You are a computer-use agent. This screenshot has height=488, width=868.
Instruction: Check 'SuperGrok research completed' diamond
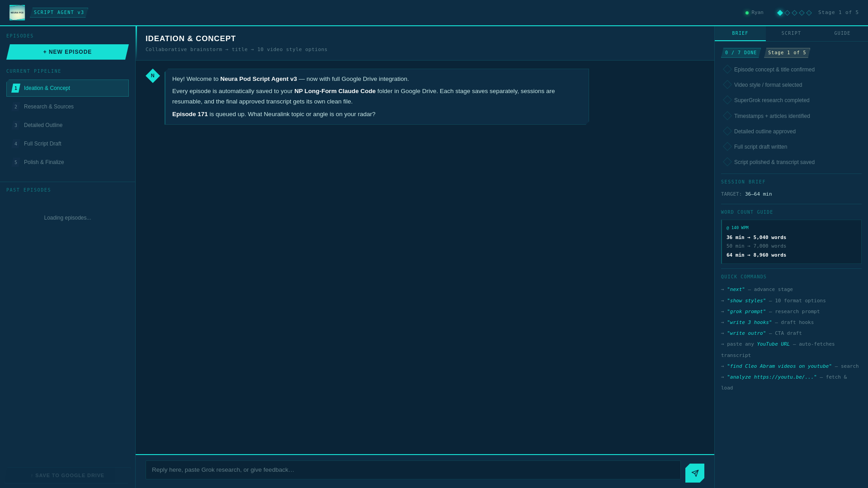coord(727,100)
